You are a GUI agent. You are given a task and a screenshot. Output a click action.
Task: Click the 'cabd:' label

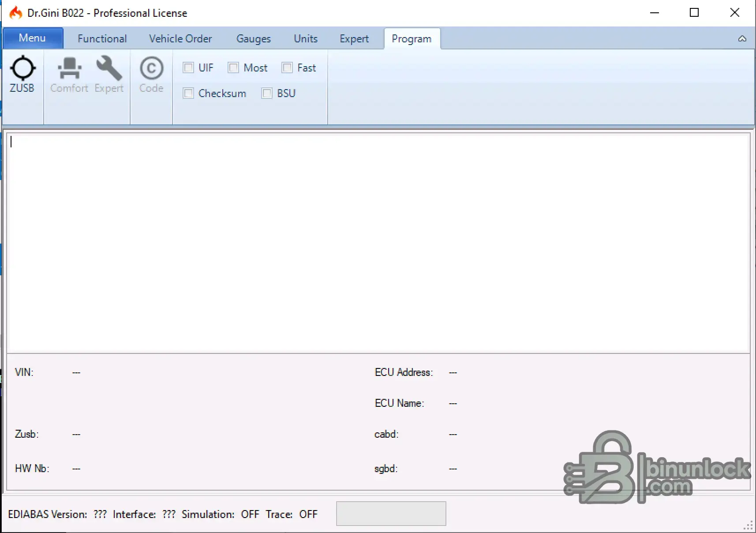pos(386,434)
